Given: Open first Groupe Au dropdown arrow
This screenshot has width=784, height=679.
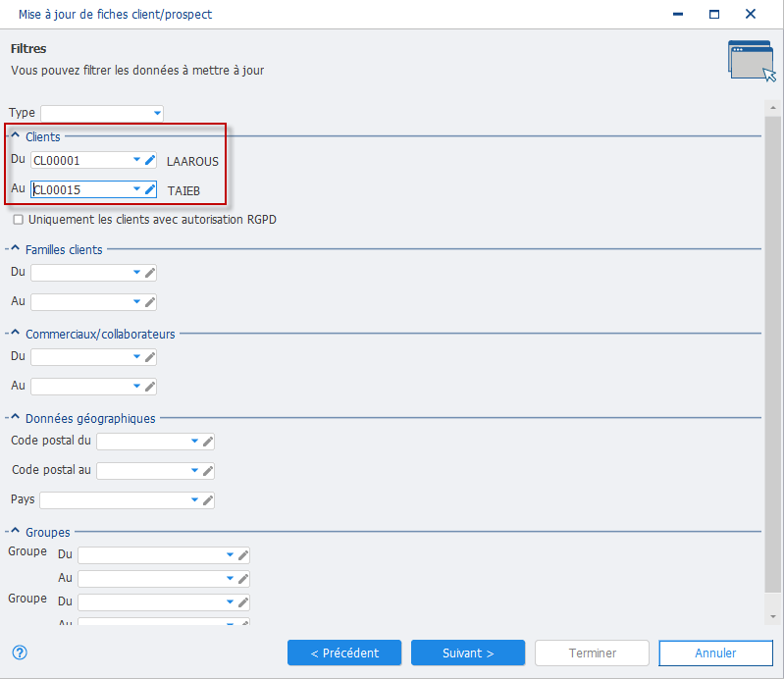Looking at the screenshot, I should 230,579.
